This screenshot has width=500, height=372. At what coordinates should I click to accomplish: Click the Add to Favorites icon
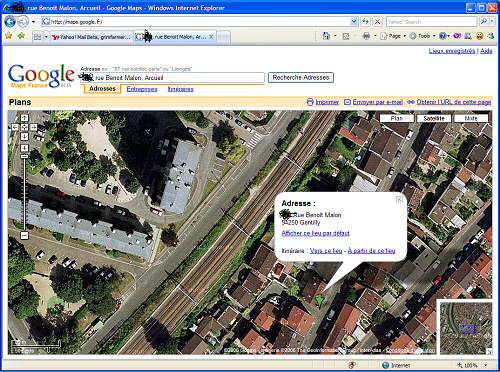[x=21, y=35]
